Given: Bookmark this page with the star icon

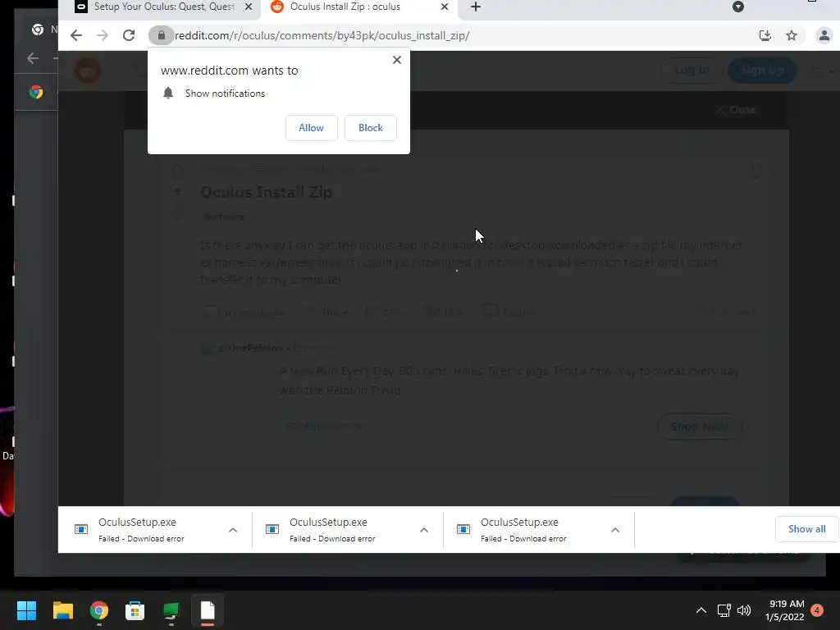Looking at the screenshot, I should coord(792,35).
